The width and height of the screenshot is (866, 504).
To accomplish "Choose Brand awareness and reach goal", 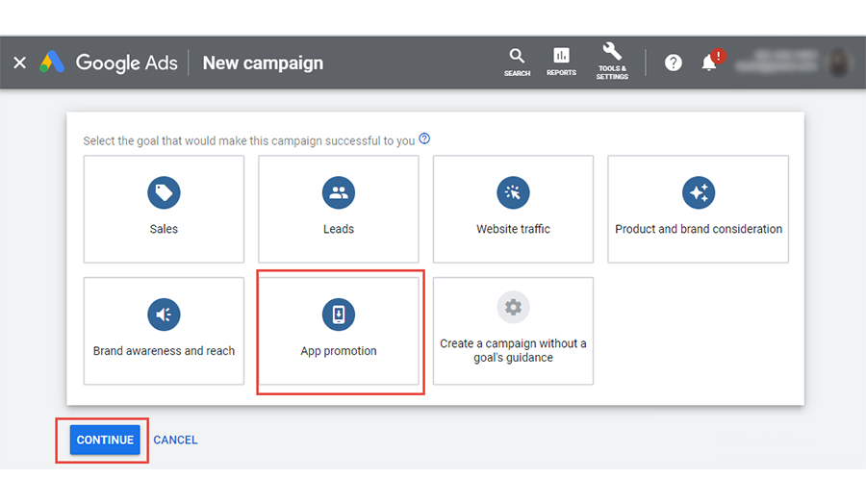I will point(164,331).
